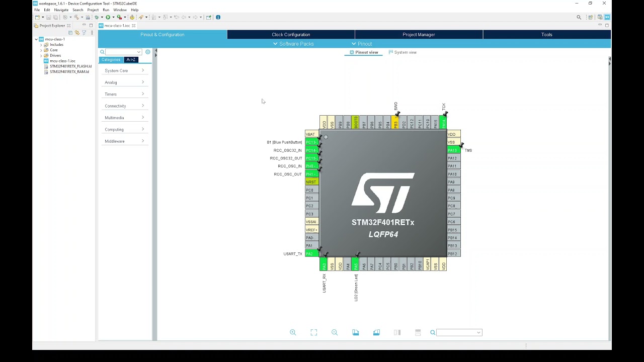644x362 pixels.
Task: Open the toolbar search magnifier at right
Action: tap(579, 17)
